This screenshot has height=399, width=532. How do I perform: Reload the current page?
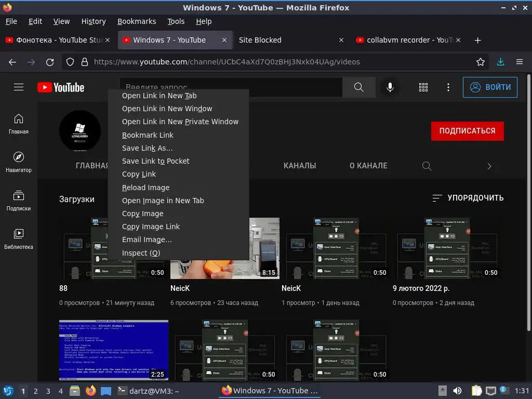point(50,62)
